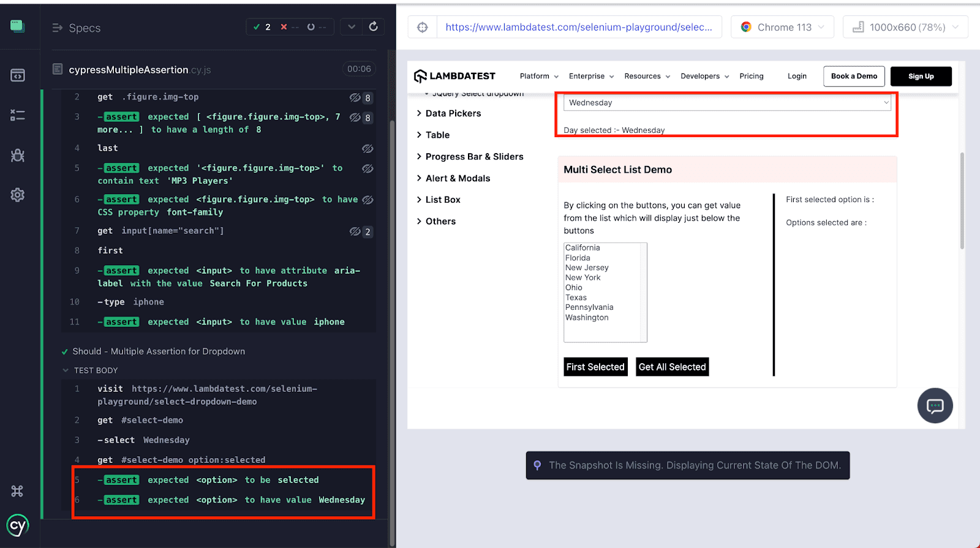
Task: Click the Cypress 'cy' logo at bottom
Action: [18, 525]
